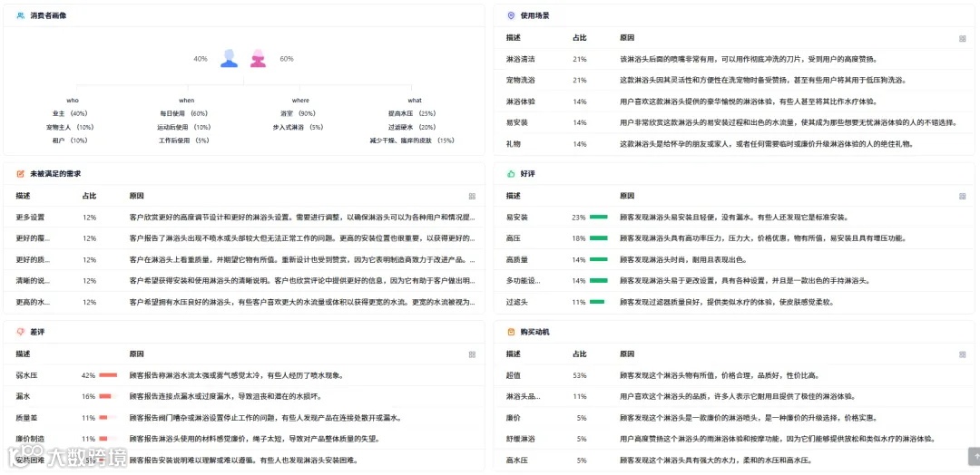Click the 描述 column header in 使用场景
The width and height of the screenshot is (980, 475).
[x=513, y=37]
